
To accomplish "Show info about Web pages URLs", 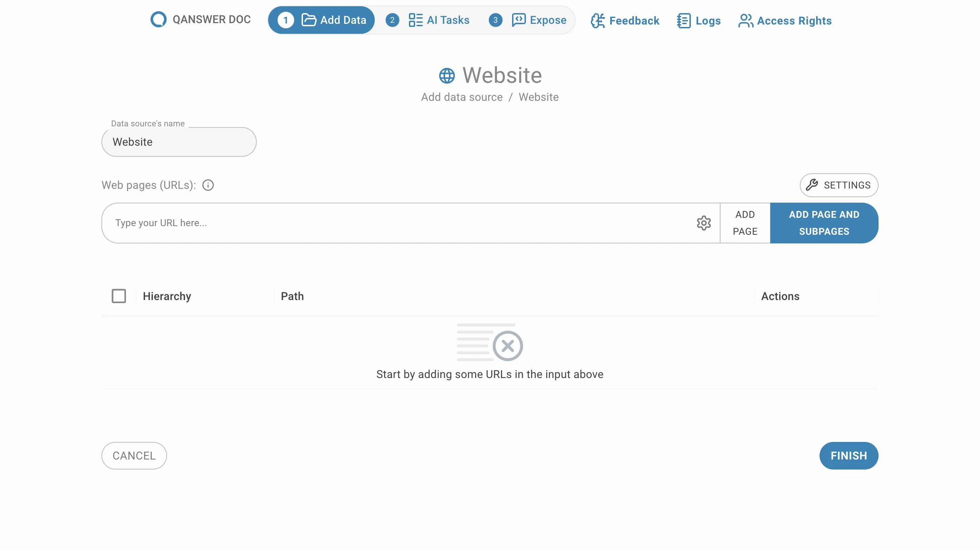I will point(208,185).
